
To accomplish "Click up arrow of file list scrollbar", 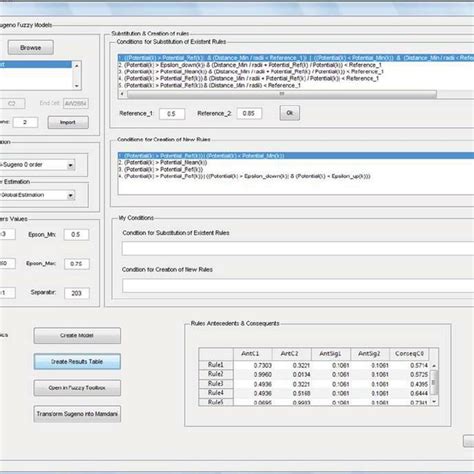I will coord(77,66).
